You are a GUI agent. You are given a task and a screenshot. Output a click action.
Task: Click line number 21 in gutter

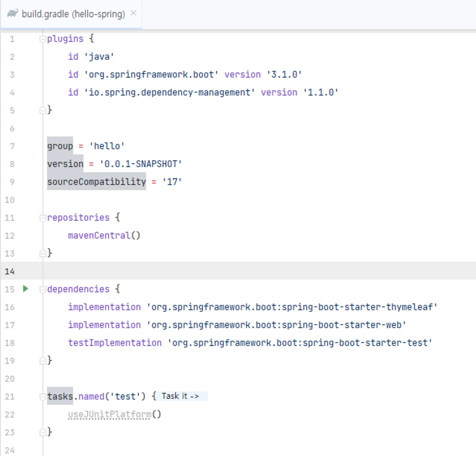click(10, 397)
